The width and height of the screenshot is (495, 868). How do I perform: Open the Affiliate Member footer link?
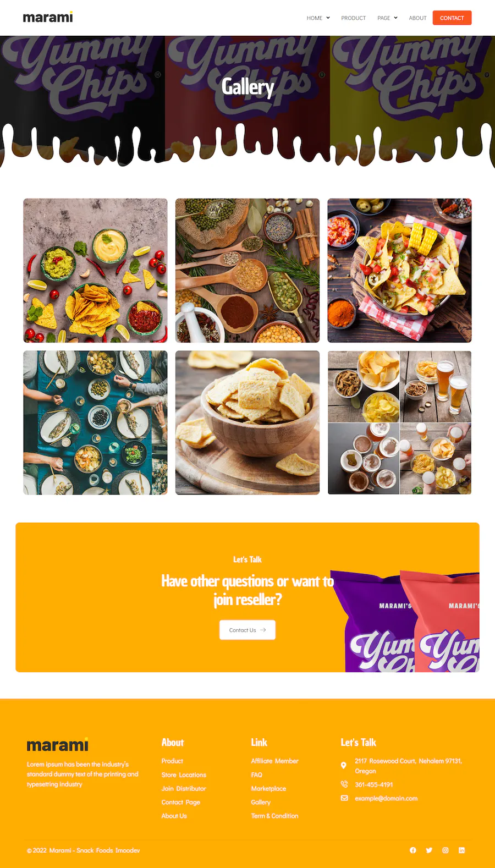pyautogui.click(x=274, y=761)
